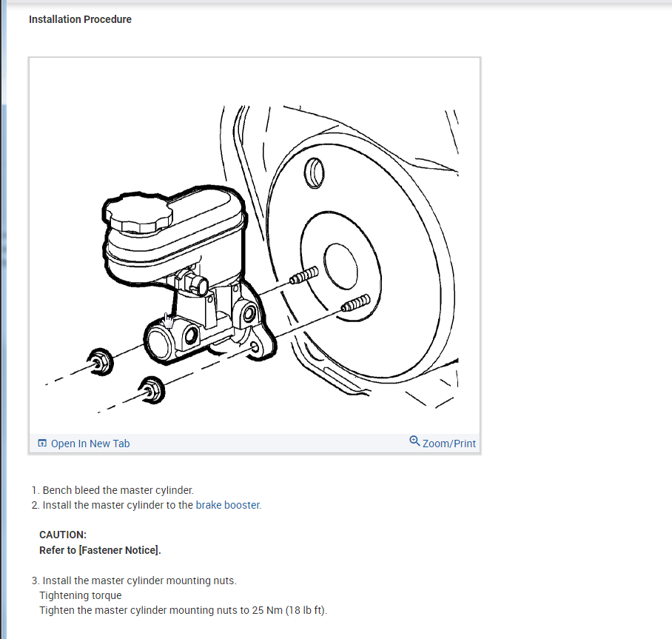This screenshot has height=639, width=672.
Task: Click the Refer to [Fastener Notice] text
Action: 101,550
